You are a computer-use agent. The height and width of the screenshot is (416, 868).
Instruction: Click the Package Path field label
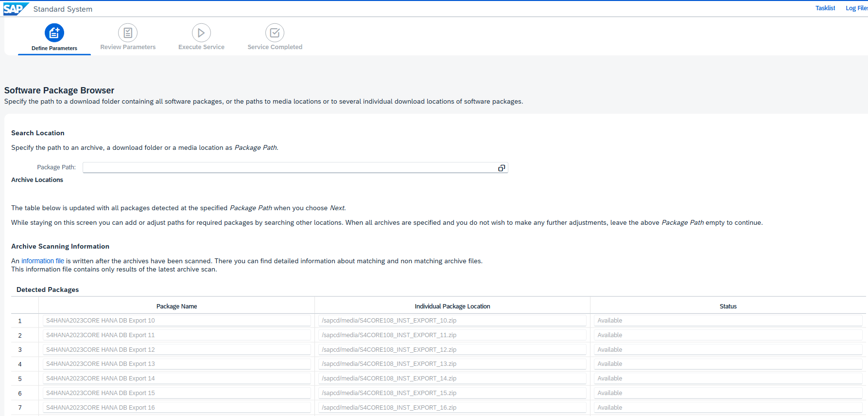click(x=56, y=167)
